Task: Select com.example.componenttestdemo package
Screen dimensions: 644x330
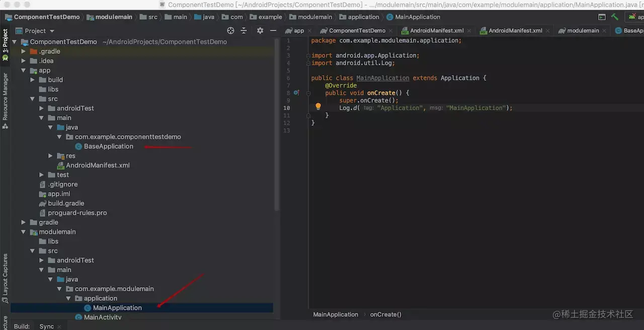Action: (128, 137)
